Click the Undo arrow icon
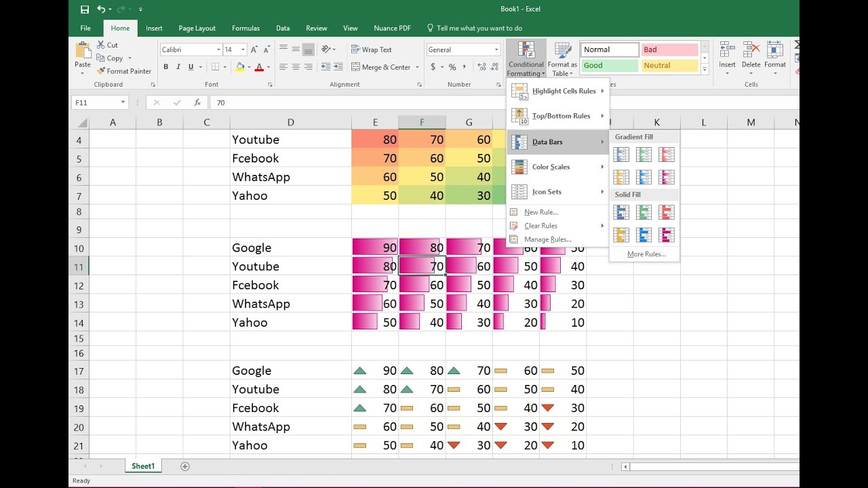The height and width of the screenshot is (488, 868). click(x=101, y=9)
